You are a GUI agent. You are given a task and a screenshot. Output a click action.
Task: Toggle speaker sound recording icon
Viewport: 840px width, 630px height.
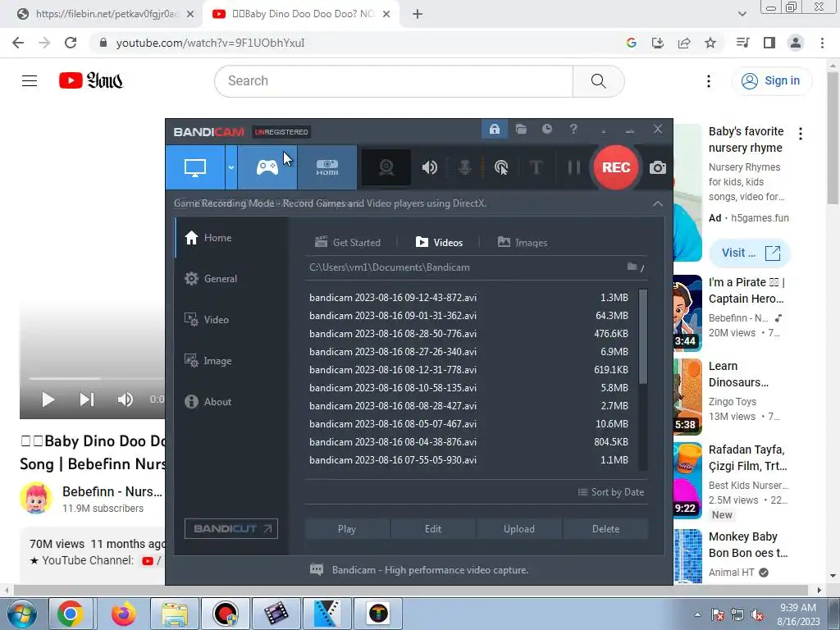430,167
